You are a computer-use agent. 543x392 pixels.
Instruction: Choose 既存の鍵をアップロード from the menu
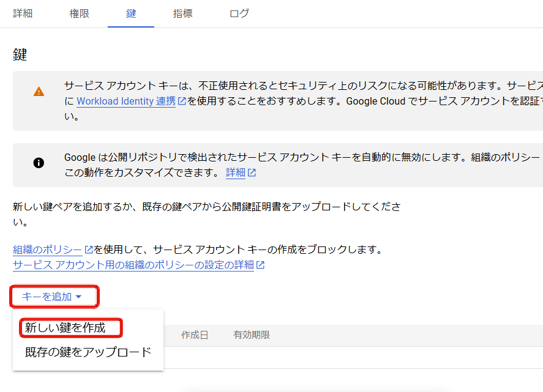[88, 352]
